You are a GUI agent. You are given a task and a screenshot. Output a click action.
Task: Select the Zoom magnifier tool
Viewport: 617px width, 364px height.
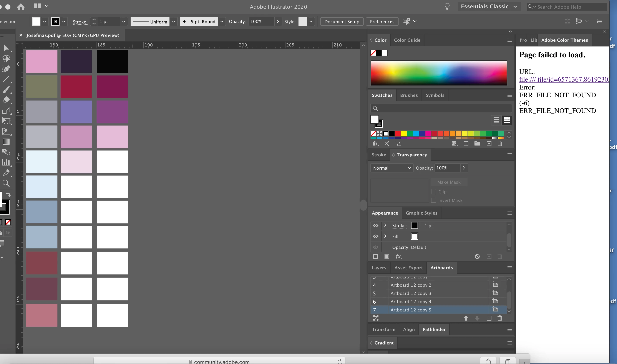6,183
